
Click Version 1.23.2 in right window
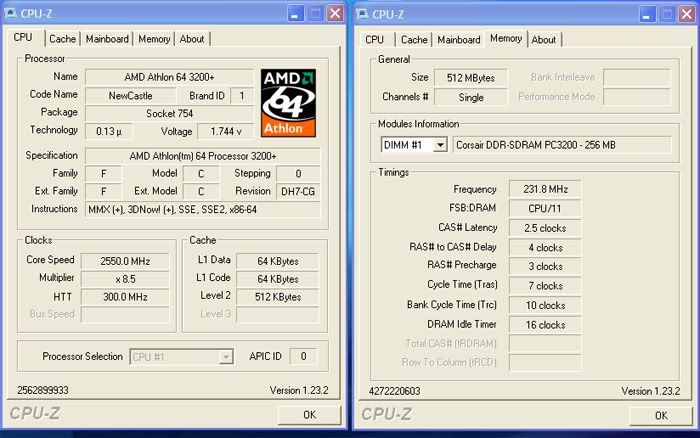point(650,391)
